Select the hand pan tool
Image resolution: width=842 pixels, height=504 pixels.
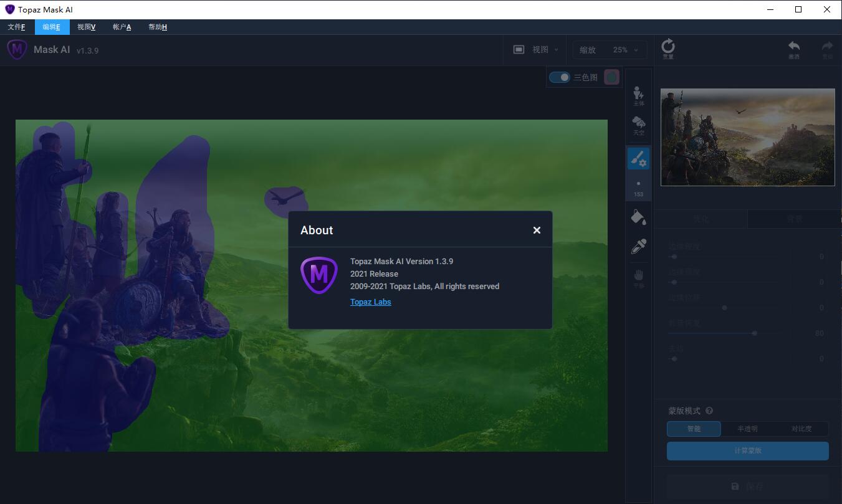[639, 278]
